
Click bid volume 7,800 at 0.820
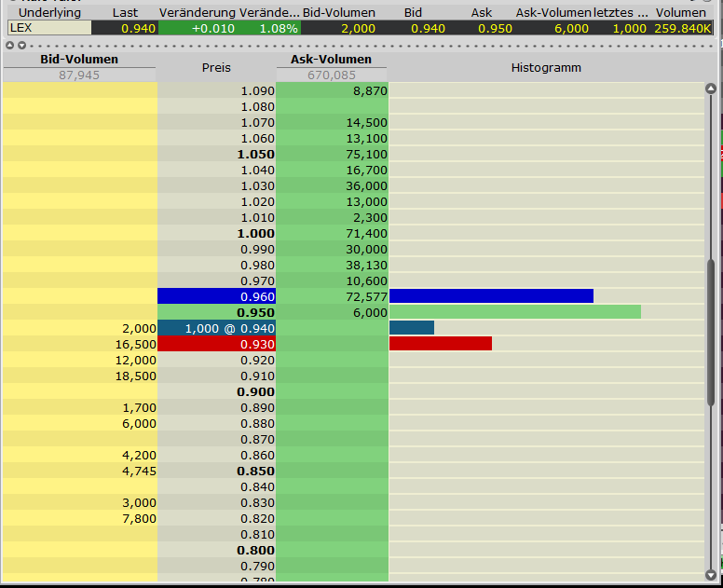(x=139, y=518)
